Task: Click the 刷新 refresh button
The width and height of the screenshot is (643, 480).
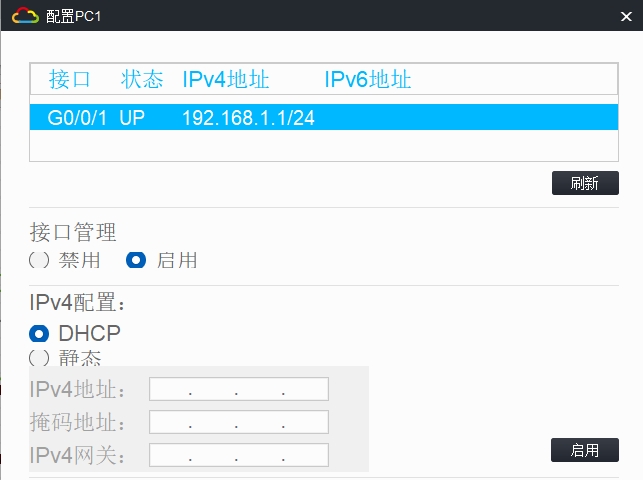Action: pyautogui.click(x=585, y=183)
